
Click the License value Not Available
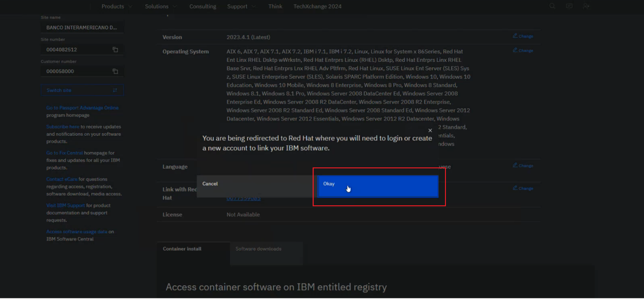[x=243, y=215]
